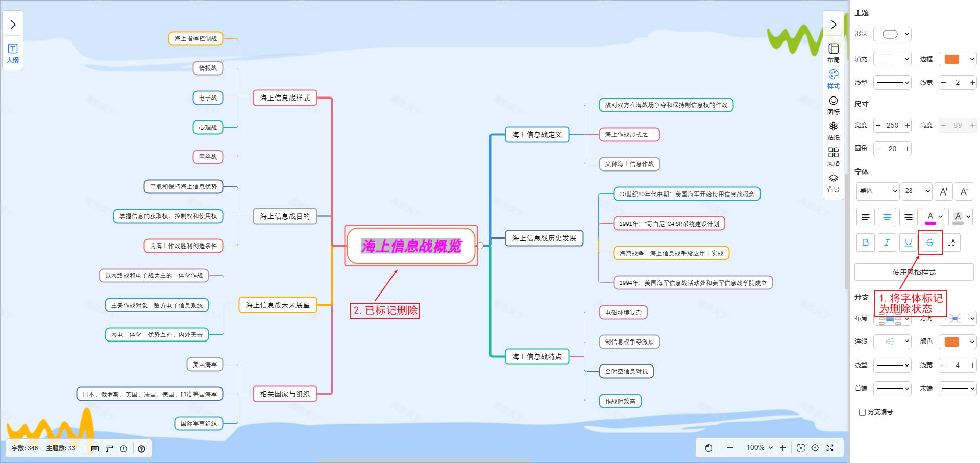Increase the 宽度 width value
This screenshot has height=463, width=980.
907,125
